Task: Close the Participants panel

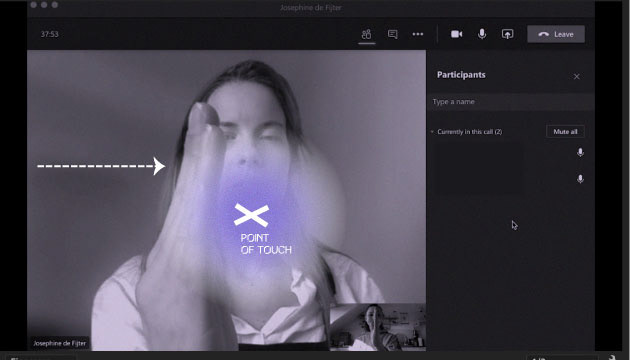Action: coord(576,76)
